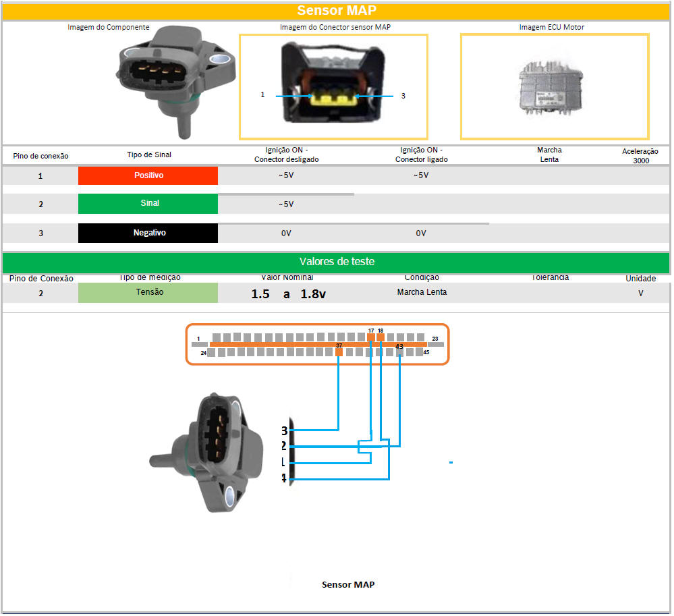Click the green Sinal signal cell
Viewport: 674px width, 616px height.
point(148,203)
